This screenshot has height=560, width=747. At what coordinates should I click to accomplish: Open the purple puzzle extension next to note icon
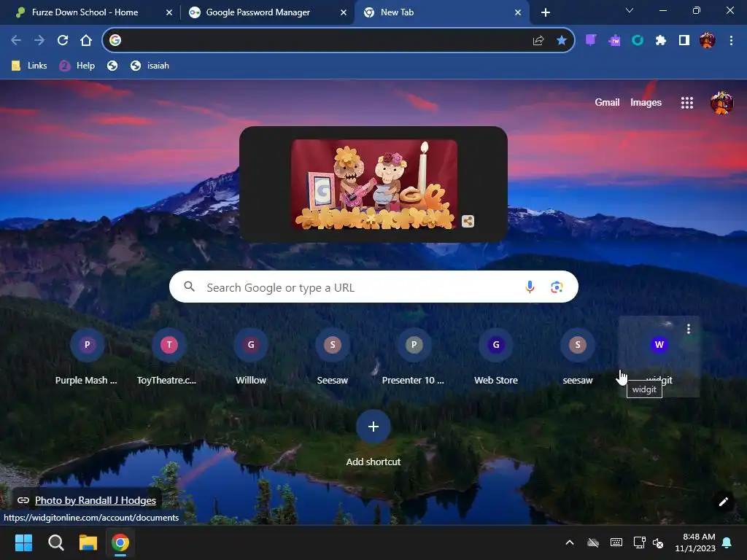(614, 41)
